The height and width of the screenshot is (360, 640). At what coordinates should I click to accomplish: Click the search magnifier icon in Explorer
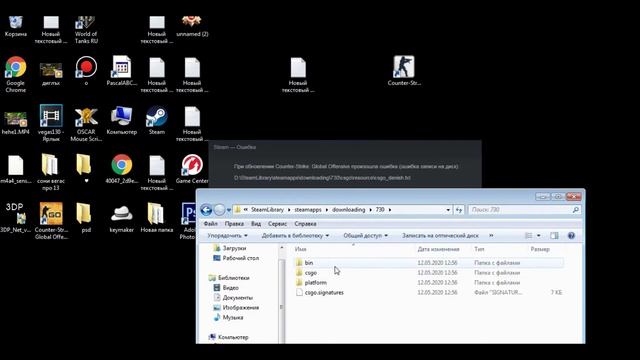[x=576, y=210]
